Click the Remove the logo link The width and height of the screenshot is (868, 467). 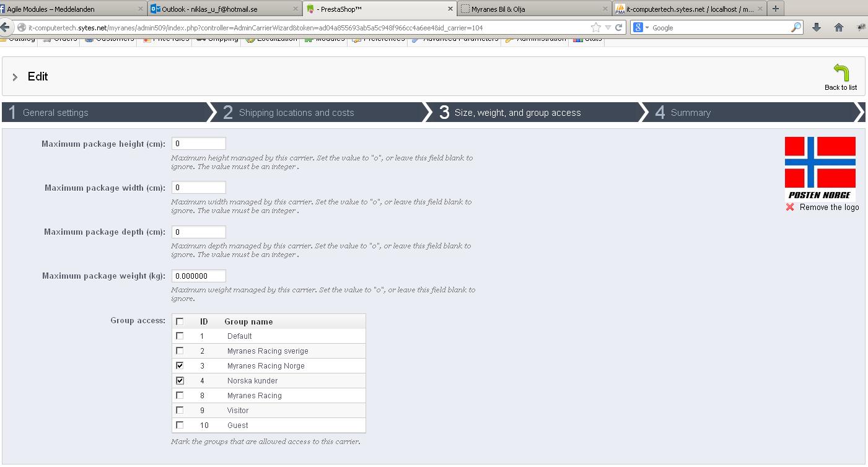pos(829,207)
